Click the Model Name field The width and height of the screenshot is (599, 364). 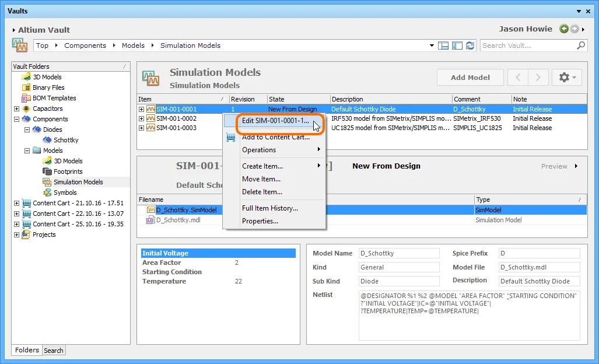coord(399,253)
